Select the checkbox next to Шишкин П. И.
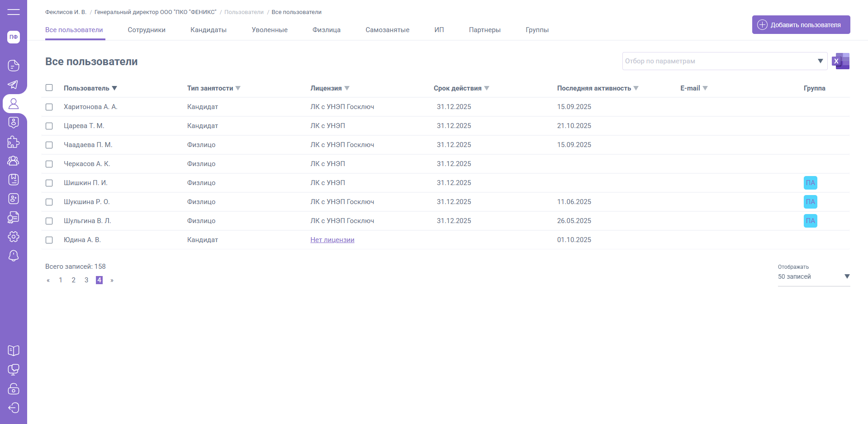The image size is (868, 424). pyautogui.click(x=49, y=183)
